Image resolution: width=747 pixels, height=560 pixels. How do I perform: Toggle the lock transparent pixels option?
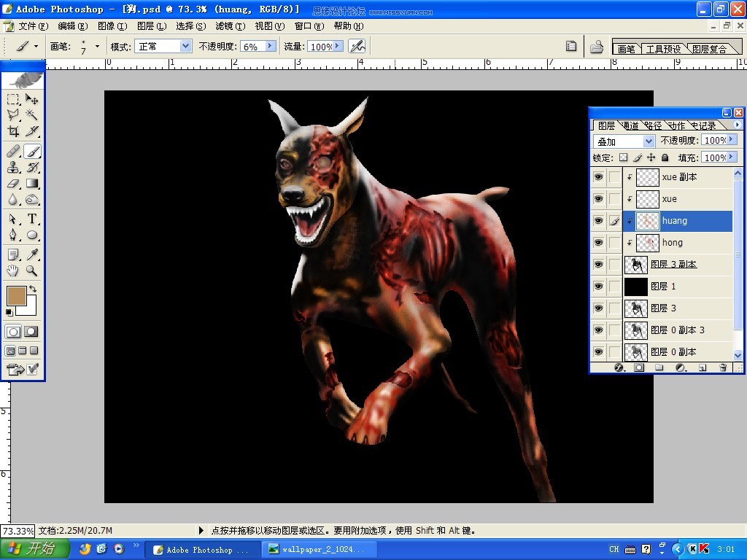(623, 157)
